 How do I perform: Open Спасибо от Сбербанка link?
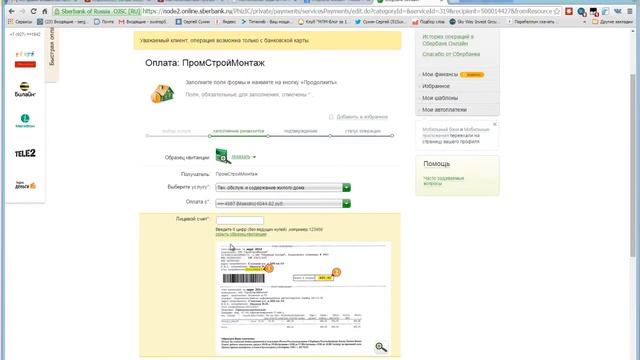(x=451, y=54)
